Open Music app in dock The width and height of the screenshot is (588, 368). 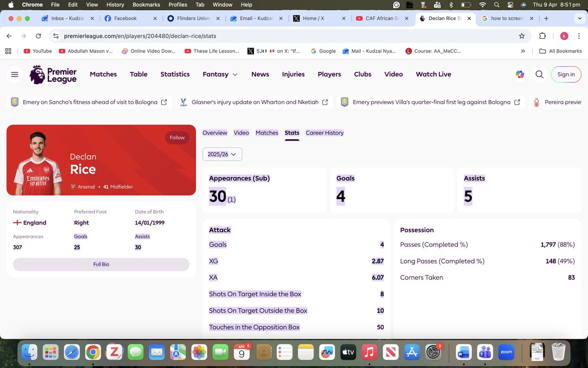(x=368, y=352)
